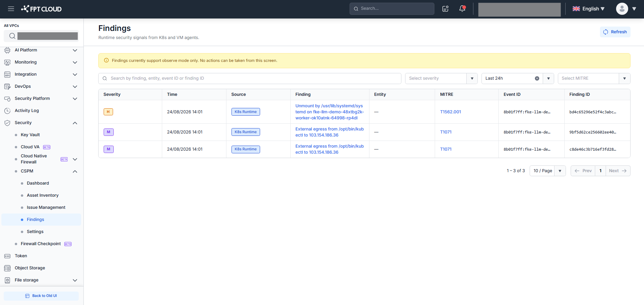Expand the AI Platform menu chevron

(x=75, y=50)
